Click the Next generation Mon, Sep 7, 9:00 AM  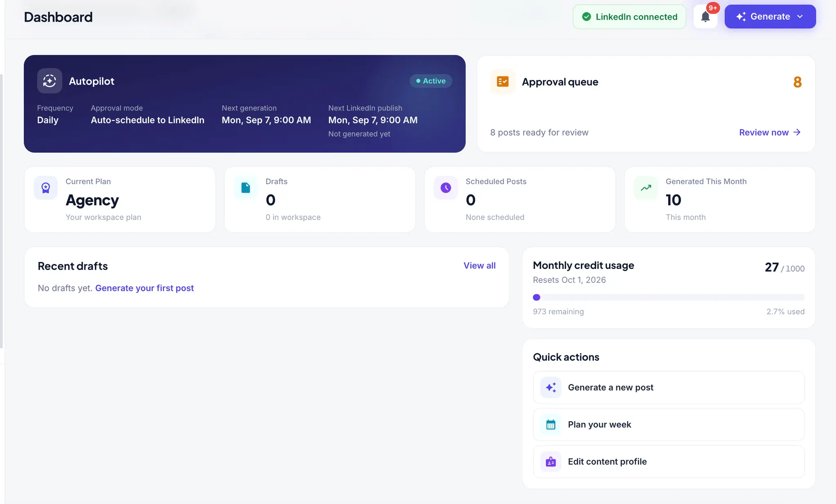point(266,120)
